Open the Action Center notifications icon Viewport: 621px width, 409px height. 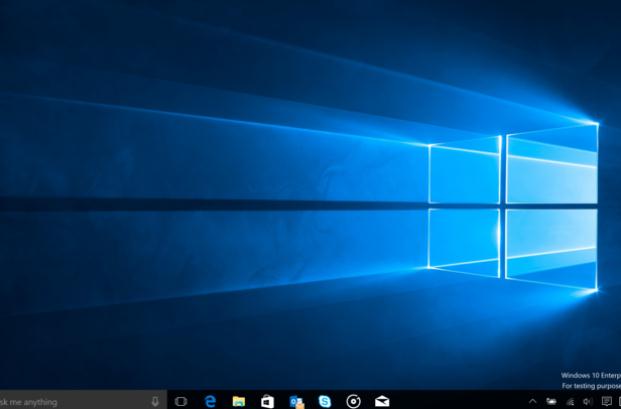point(606,401)
